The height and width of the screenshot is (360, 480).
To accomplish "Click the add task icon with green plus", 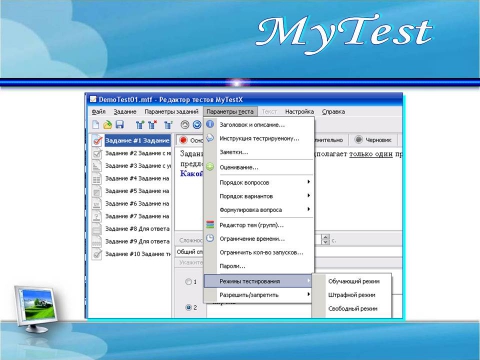I will (140, 125).
